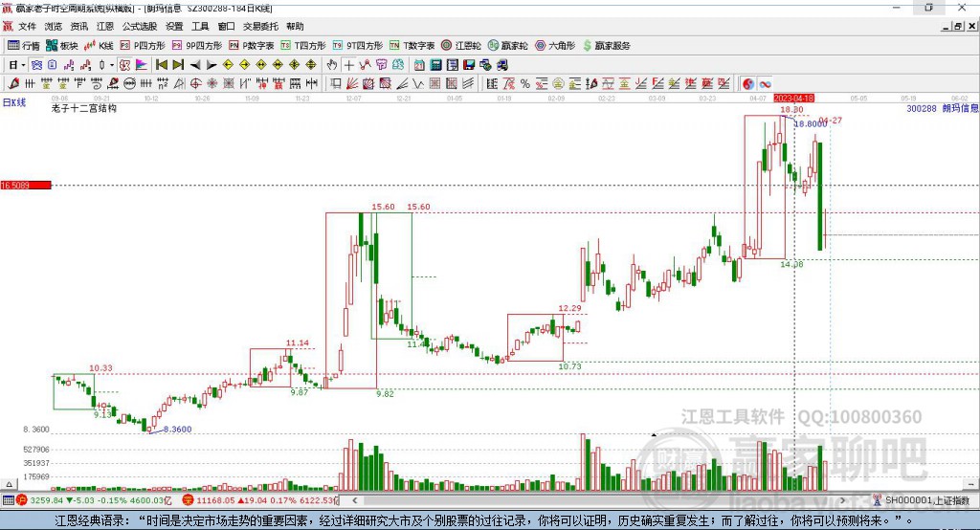Open the 江恩 menu
Image resolution: width=980 pixels, height=530 pixels.
tap(105, 26)
